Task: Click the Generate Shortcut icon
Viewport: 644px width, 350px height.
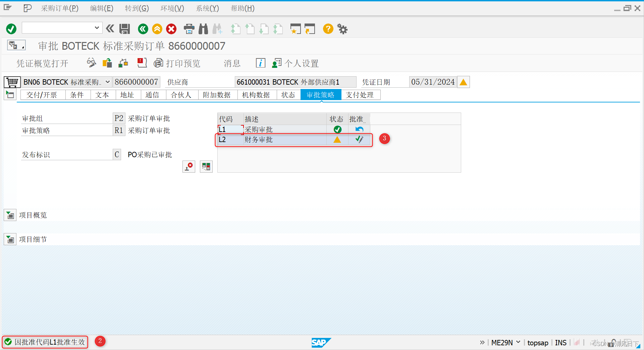Action: [x=310, y=29]
